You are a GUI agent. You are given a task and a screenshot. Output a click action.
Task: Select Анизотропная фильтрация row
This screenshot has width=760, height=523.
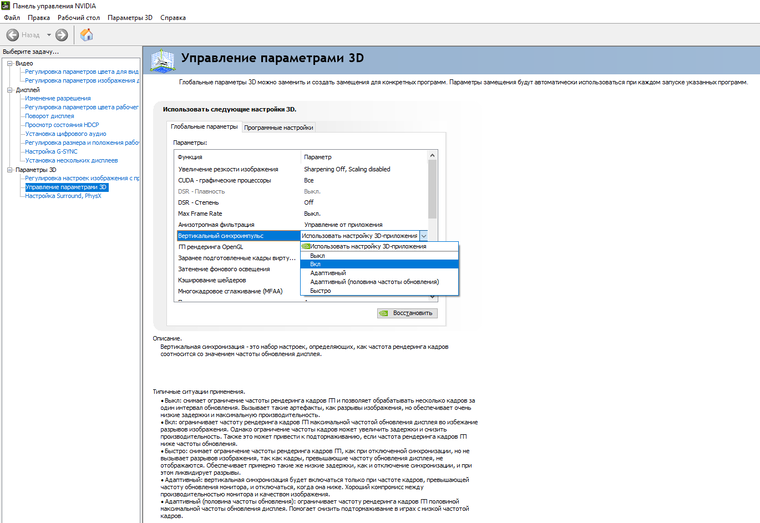[x=301, y=225]
